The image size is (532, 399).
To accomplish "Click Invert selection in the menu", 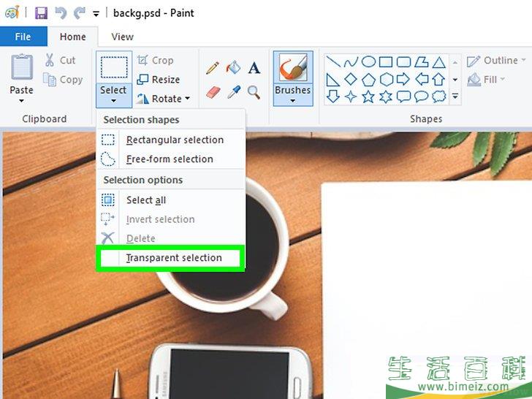I will tap(171, 219).
